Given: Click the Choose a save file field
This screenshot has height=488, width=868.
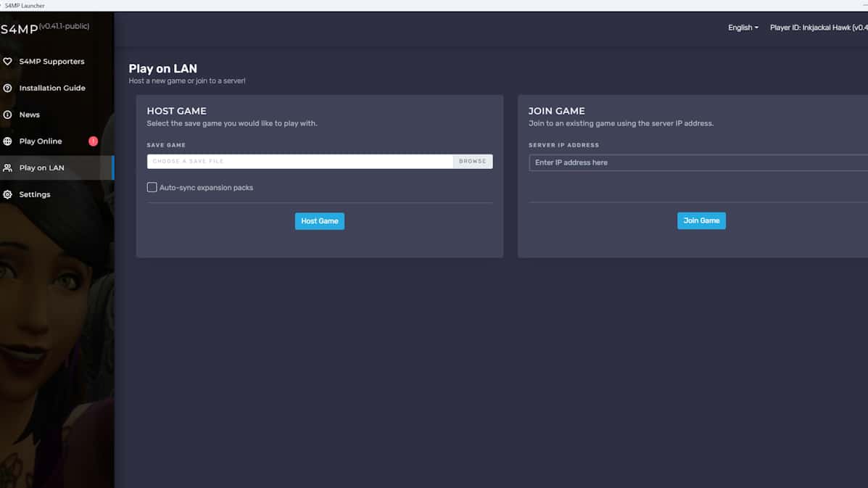Looking at the screenshot, I should click(300, 161).
